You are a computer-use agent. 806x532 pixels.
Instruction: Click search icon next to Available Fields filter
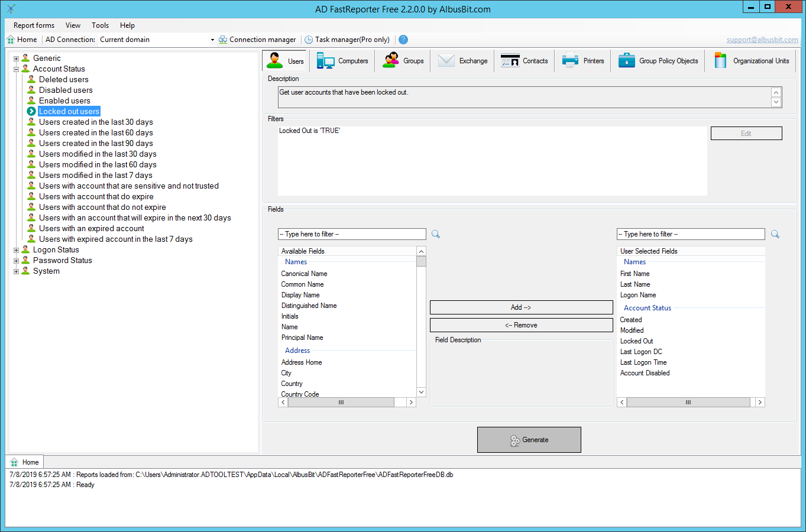tap(436, 234)
